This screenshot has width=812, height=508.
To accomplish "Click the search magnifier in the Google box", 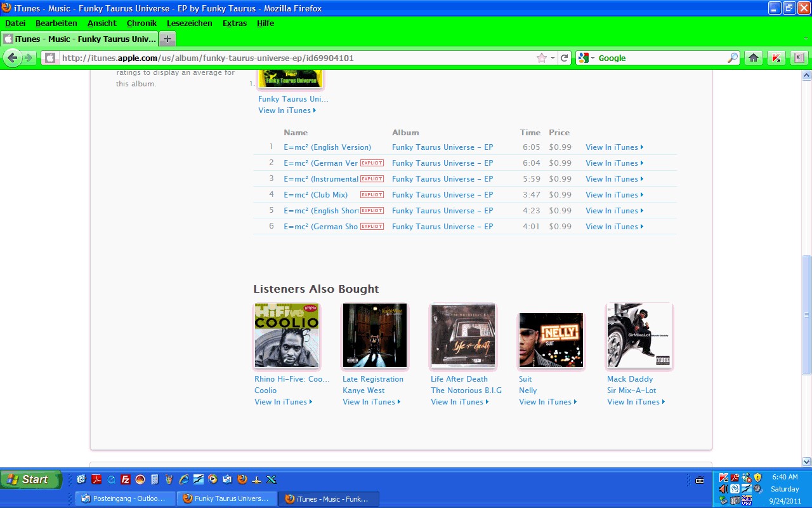I will click(733, 58).
